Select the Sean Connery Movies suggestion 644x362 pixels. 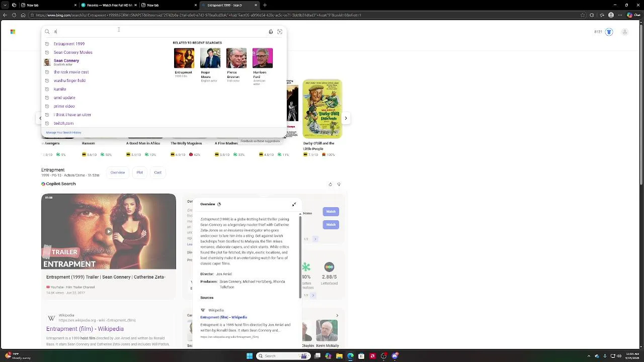click(x=73, y=52)
